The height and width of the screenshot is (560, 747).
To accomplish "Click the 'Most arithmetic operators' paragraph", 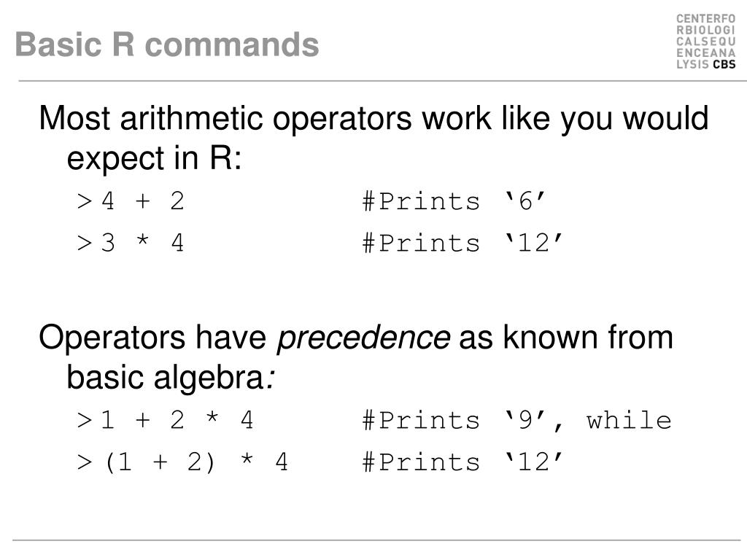I will pos(373,138).
